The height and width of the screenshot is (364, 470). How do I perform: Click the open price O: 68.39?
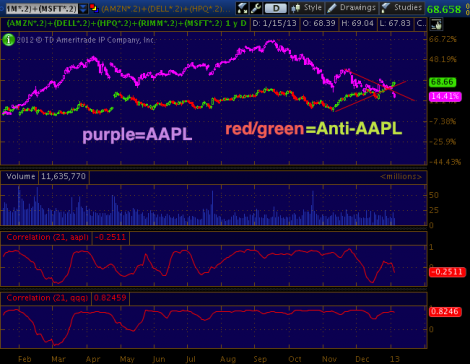[x=319, y=23]
